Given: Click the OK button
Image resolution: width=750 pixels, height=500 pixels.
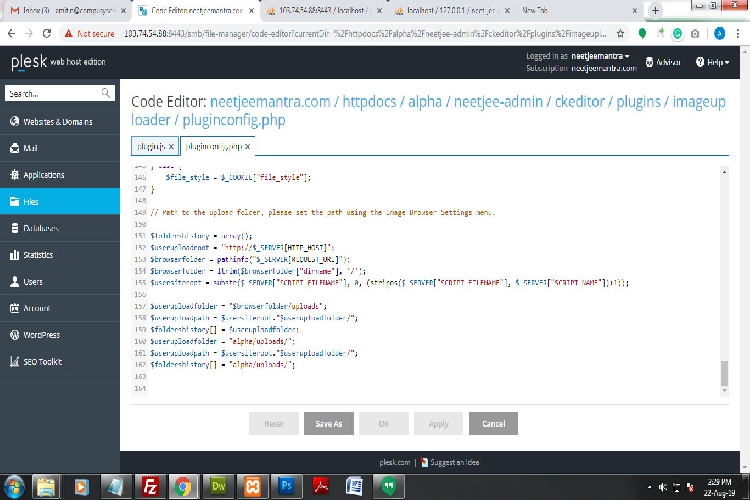Looking at the screenshot, I should (x=384, y=423).
